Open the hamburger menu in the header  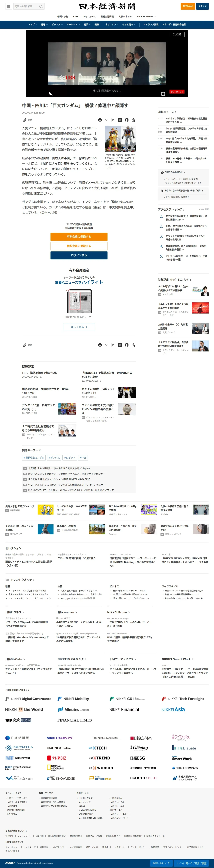point(8,6)
